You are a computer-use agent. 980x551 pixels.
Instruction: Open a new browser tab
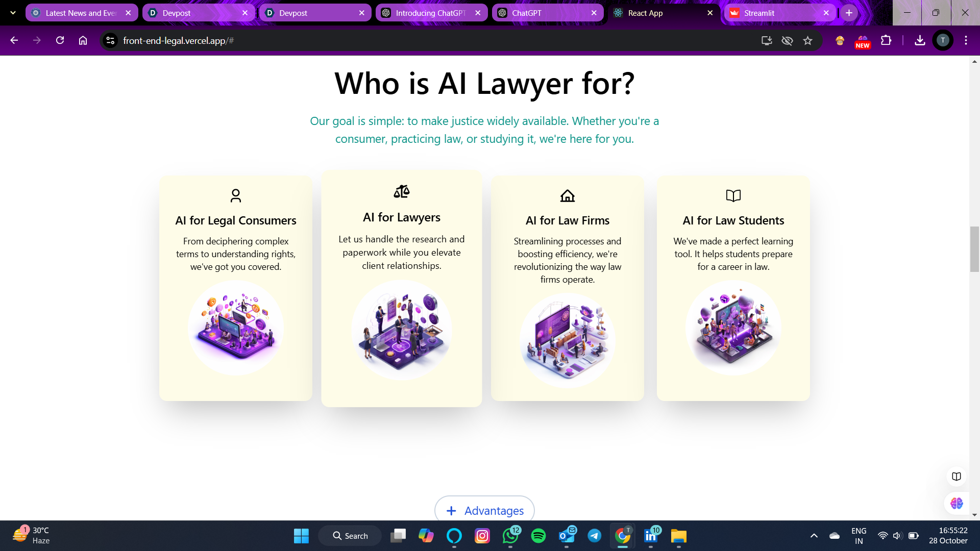click(849, 13)
